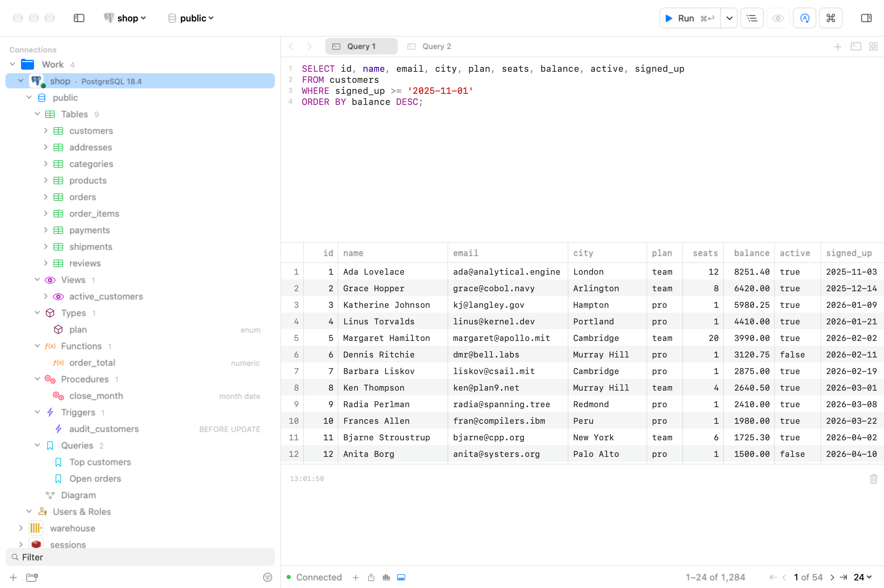Open the active_customers view
The height and width of the screenshot is (588, 884).
point(106,296)
